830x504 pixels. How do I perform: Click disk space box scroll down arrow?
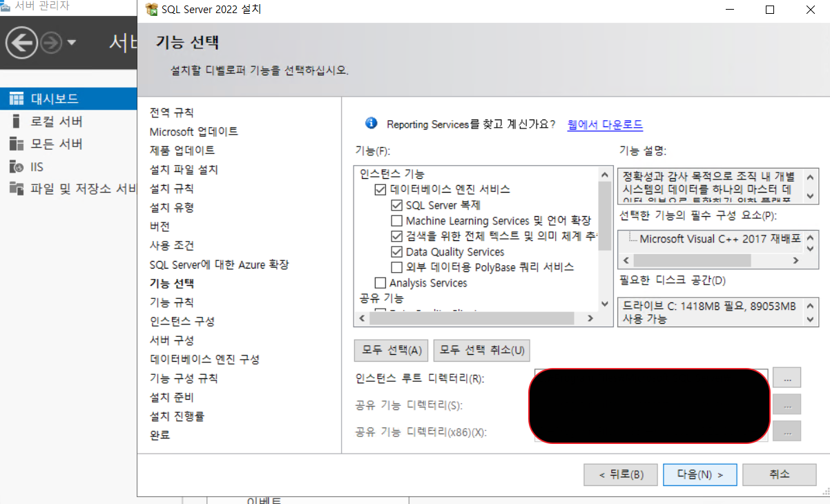[811, 320]
